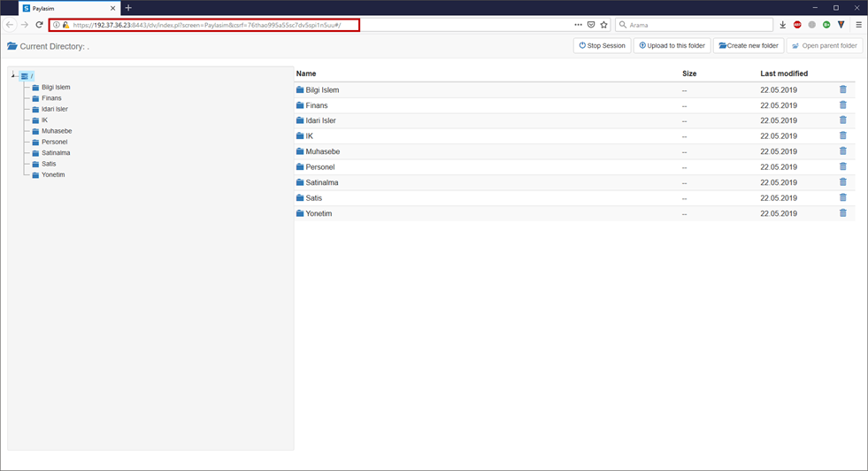Select IK in the folder tree

[x=45, y=120]
